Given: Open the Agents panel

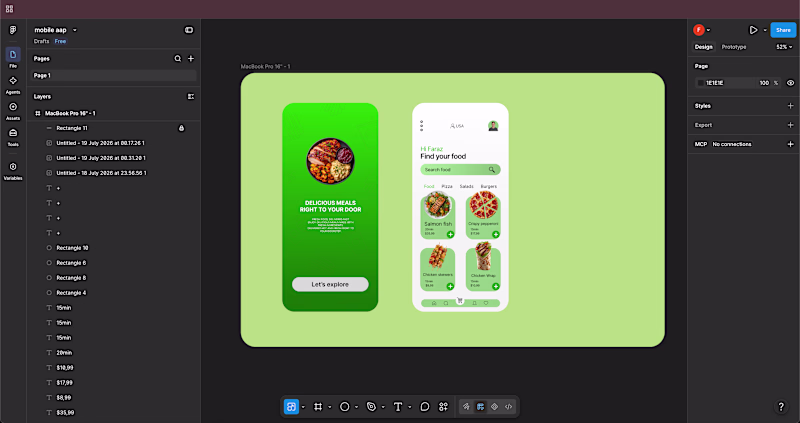Looking at the screenshot, I should click(x=13, y=84).
